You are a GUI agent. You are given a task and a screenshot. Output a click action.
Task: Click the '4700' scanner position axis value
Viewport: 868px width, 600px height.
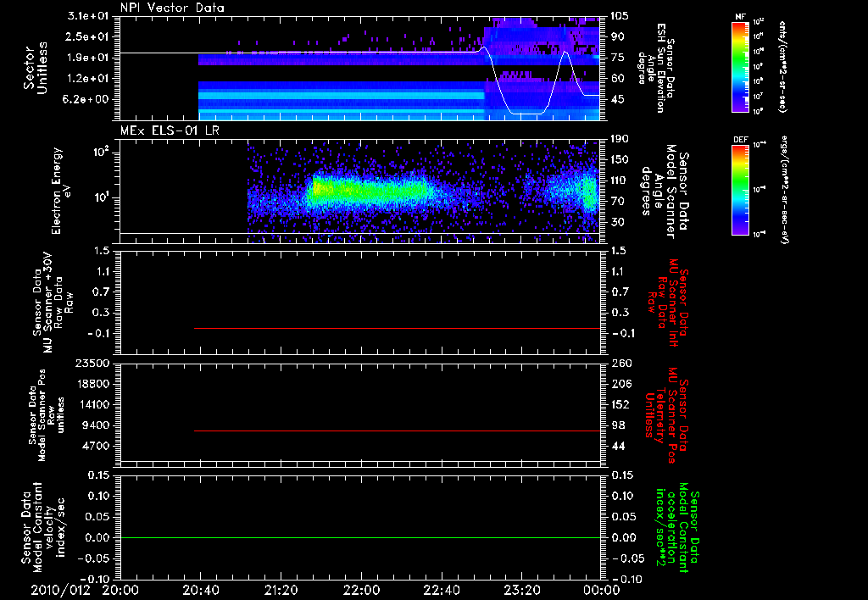click(97, 446)
